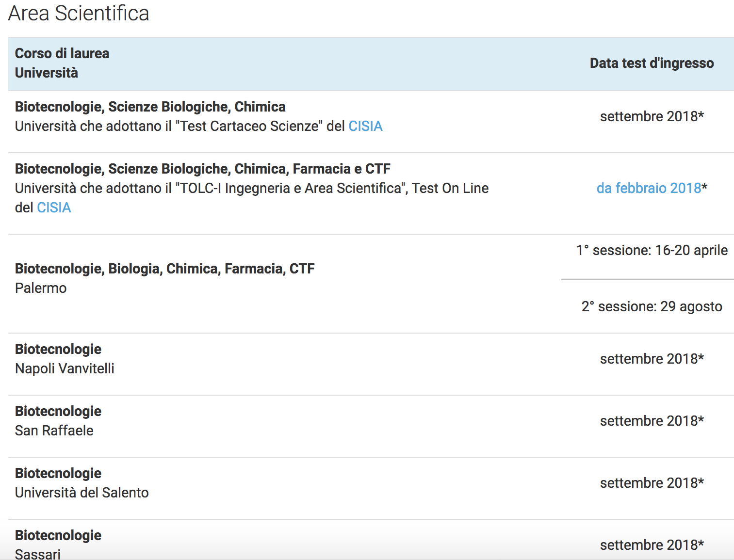Click the Area Scientifica heading

coord(79,13)
